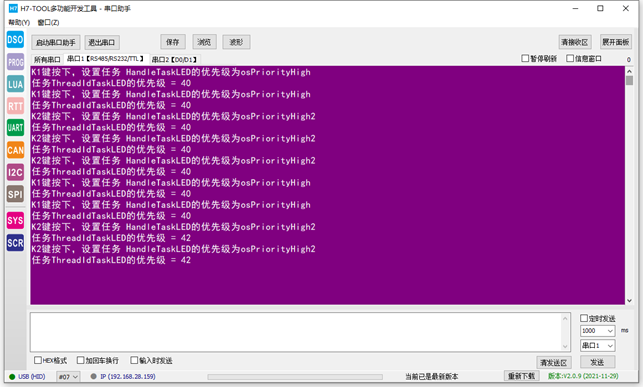Click the green USB (HID) status indicator
Viewport: 643px width, 387px height.
coord(12,376)
